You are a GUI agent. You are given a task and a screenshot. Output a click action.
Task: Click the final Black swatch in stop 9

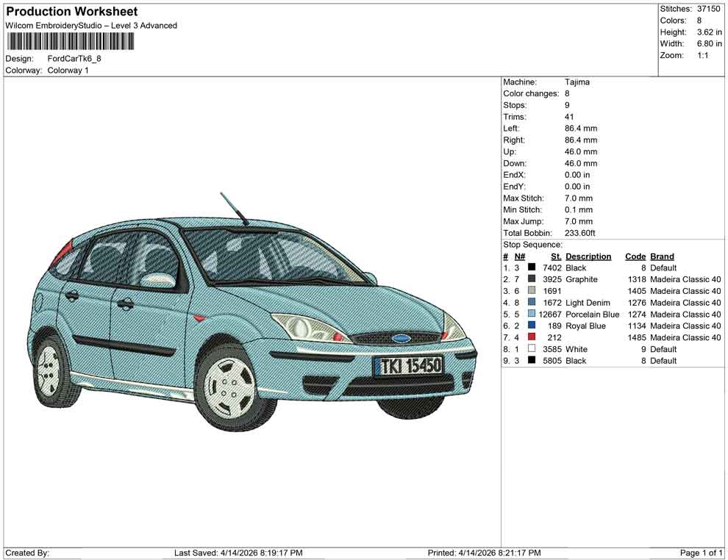(x=531, y=361)
